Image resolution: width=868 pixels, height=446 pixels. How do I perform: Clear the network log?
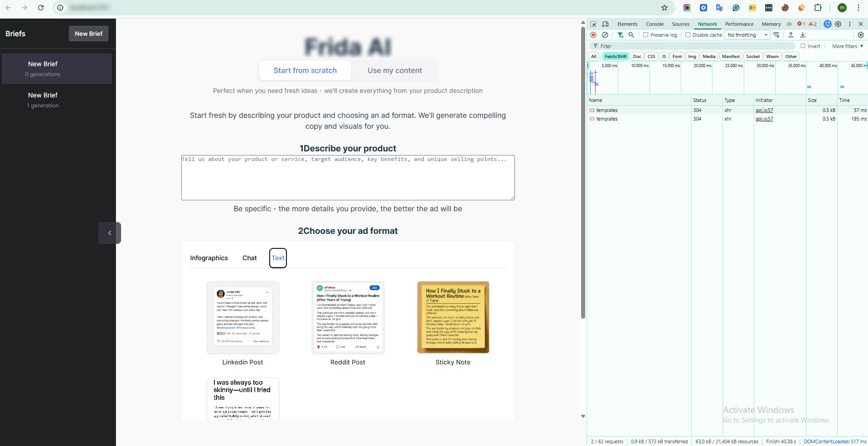coord(605,35)
